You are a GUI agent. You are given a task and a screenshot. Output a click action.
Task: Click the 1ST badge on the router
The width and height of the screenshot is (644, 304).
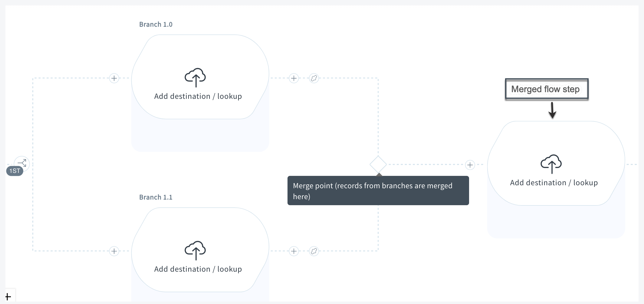click(15, 171)
